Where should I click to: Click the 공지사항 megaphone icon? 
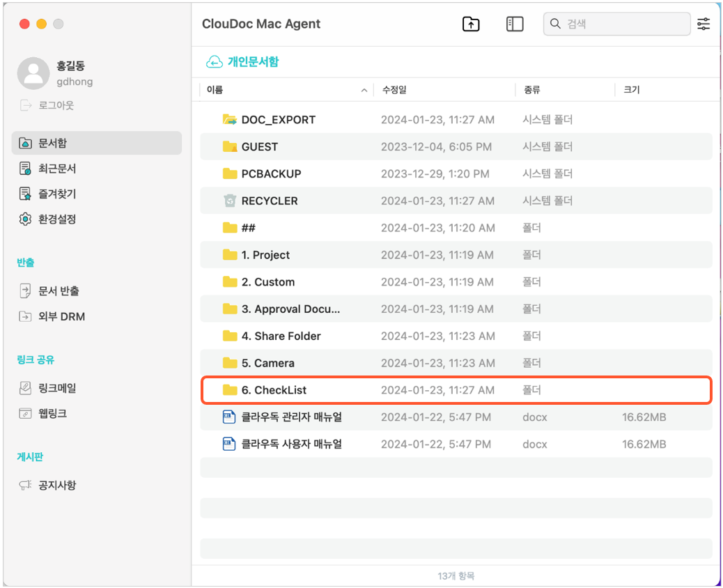point(25,485)
